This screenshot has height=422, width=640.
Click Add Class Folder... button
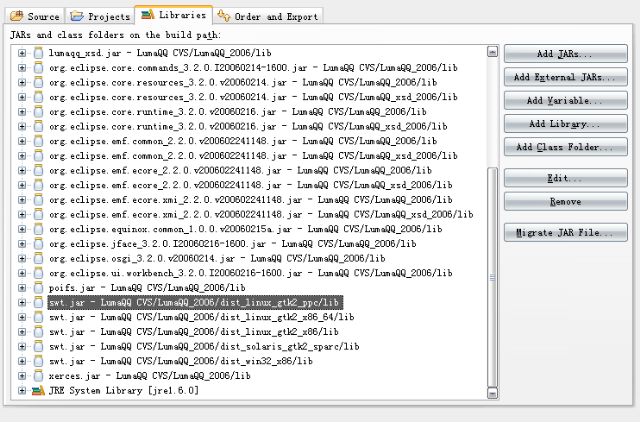(565, 147)
